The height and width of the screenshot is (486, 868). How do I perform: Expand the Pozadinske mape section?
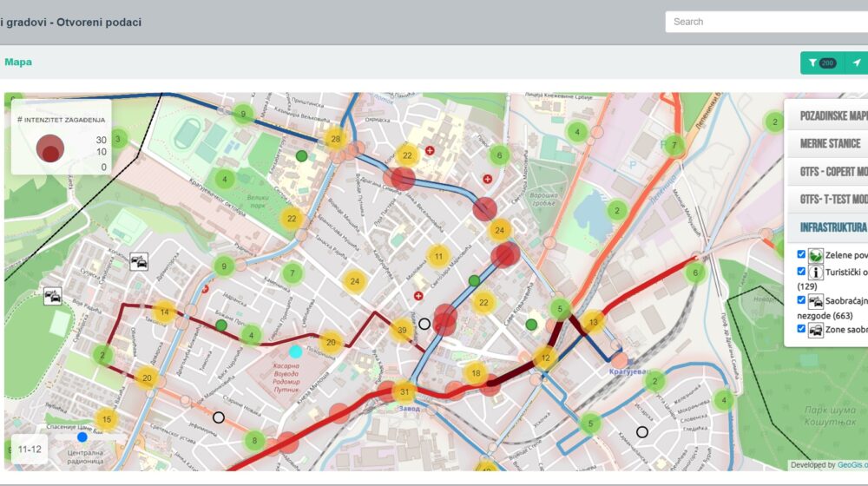click(x=832, y=115)
